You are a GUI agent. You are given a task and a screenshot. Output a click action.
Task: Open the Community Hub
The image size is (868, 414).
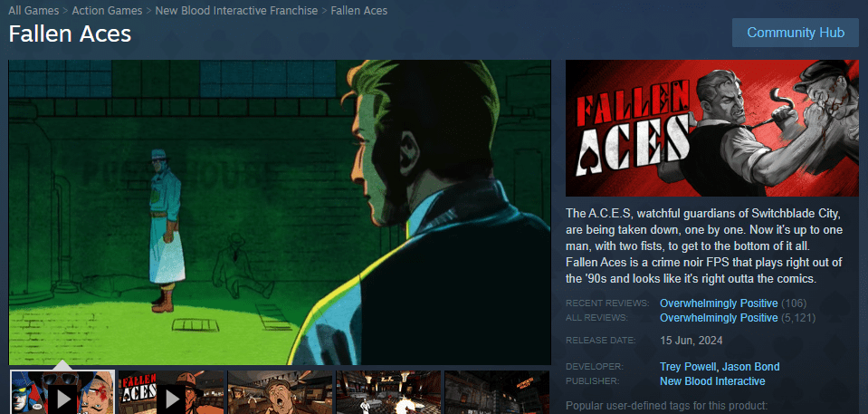coord(796,33)
